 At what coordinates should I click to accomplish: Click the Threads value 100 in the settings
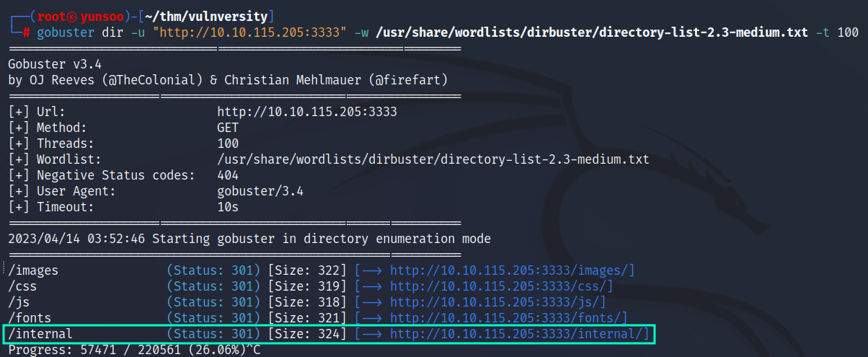(x=228, y=144)
